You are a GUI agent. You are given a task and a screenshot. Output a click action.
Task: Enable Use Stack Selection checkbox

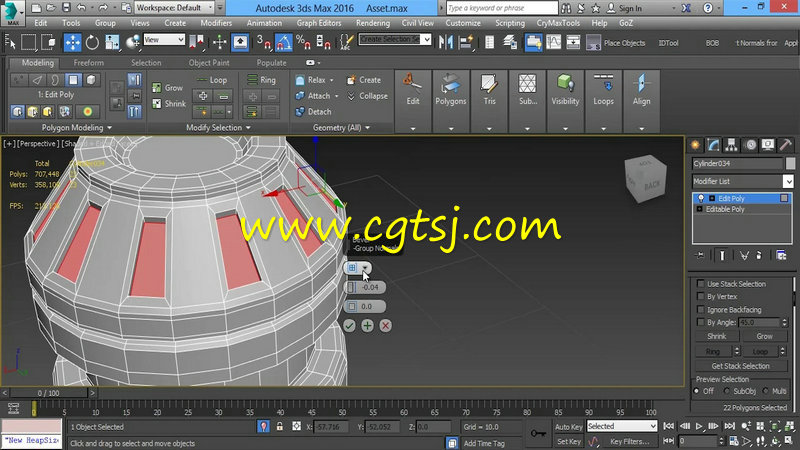tap(701, 284)
